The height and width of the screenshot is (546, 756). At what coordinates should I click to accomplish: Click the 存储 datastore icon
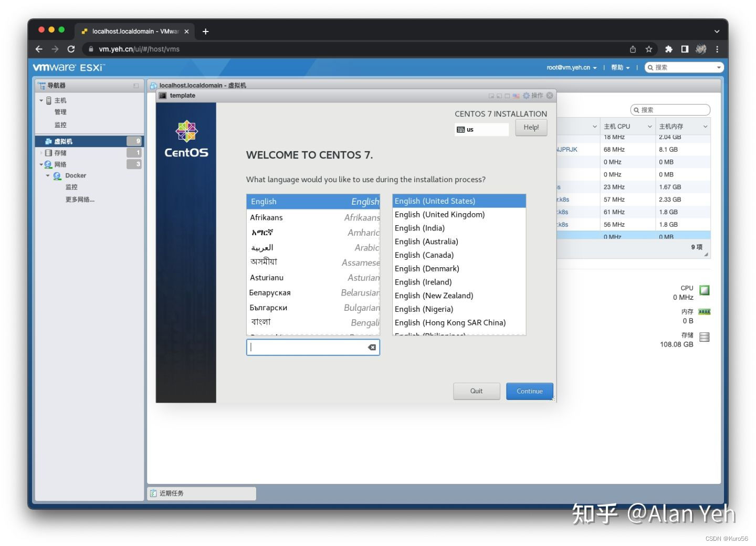(x=48, y=153)
